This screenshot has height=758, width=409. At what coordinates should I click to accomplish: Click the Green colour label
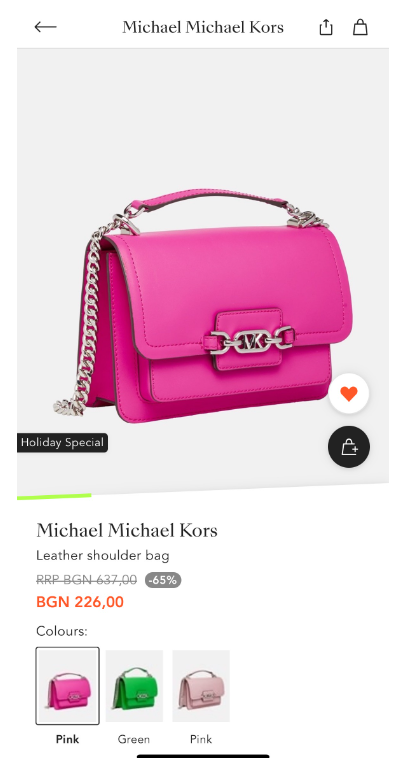(x=133, y=739)
